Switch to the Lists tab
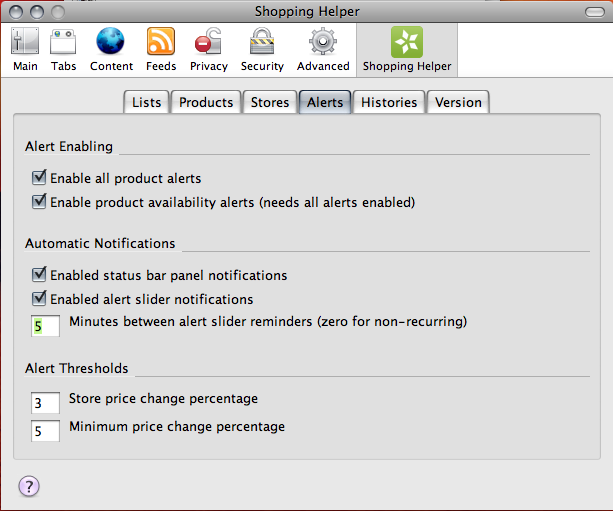The height and width of the screenshot is (511, 613). (146, 102)
